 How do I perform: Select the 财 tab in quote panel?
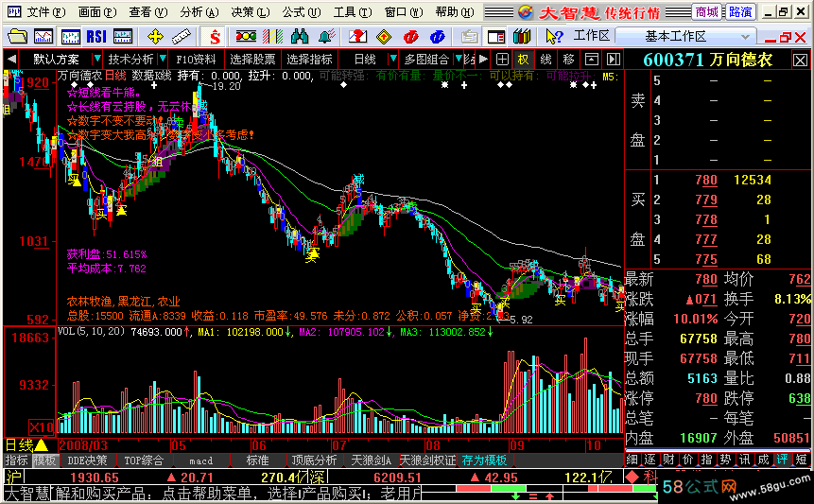(x=668, y=460)
